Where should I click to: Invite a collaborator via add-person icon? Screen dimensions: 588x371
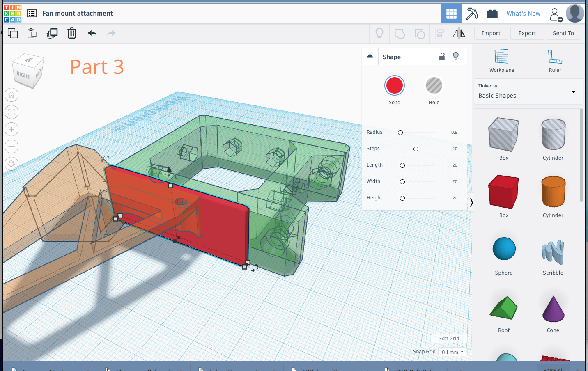[556, 14]
